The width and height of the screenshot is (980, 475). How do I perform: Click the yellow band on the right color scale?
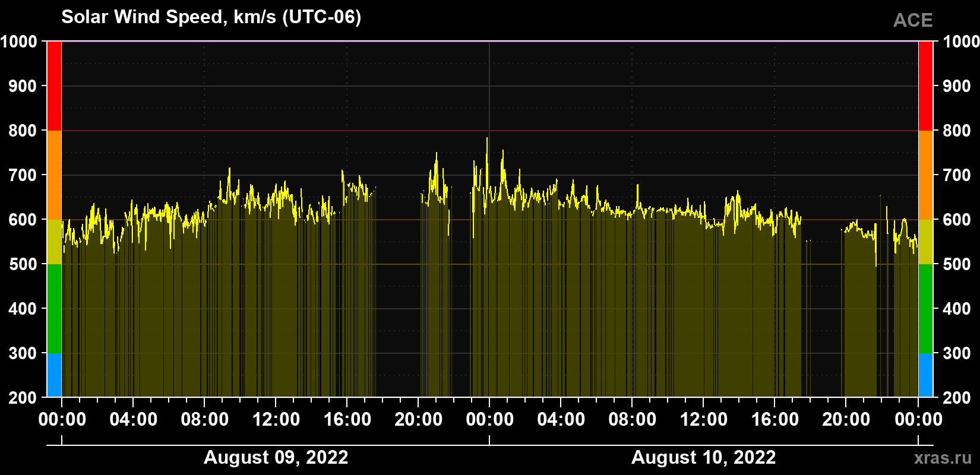pyautogui.click(x=926, y=242)
